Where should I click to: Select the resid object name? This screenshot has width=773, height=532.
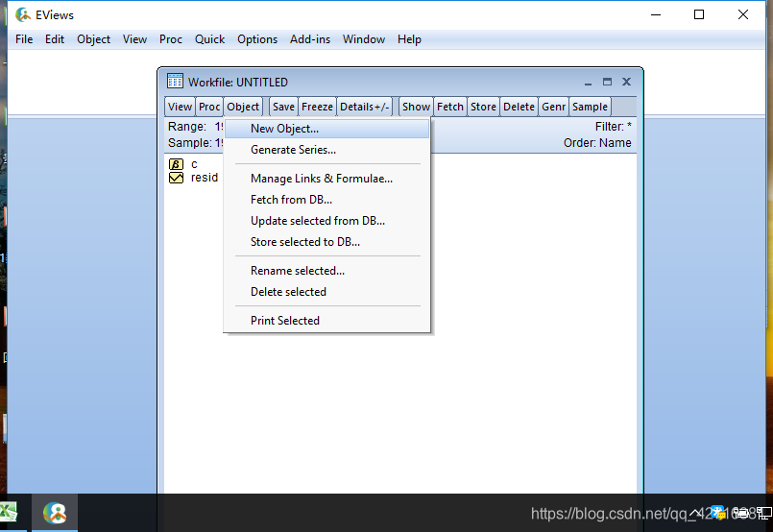pos(205,178)
